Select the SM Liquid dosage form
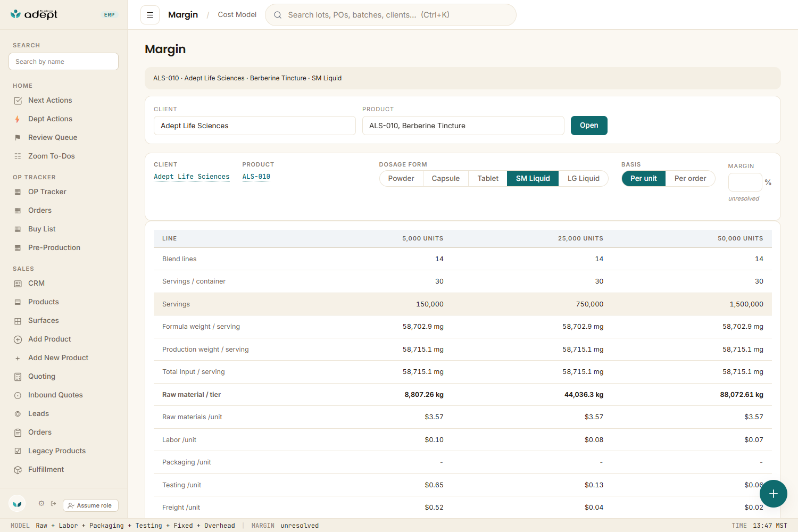 [533, 178]
